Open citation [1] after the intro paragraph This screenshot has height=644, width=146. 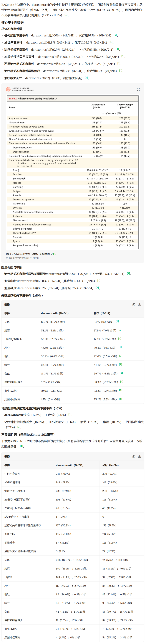66,15
